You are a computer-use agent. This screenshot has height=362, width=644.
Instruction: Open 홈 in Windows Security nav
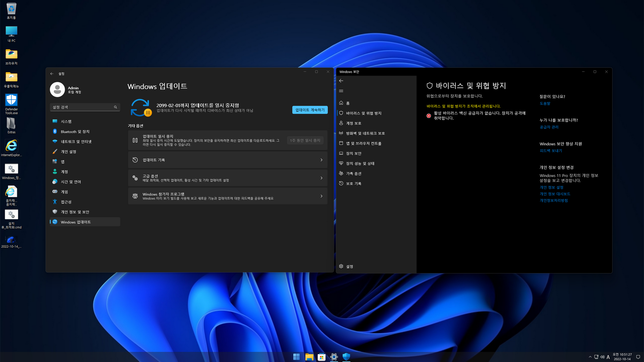[376, 103]
